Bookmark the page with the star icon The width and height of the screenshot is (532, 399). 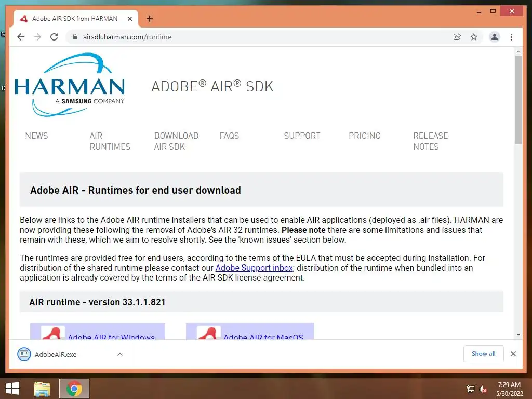pyautogui.click(x=474, y=37)
